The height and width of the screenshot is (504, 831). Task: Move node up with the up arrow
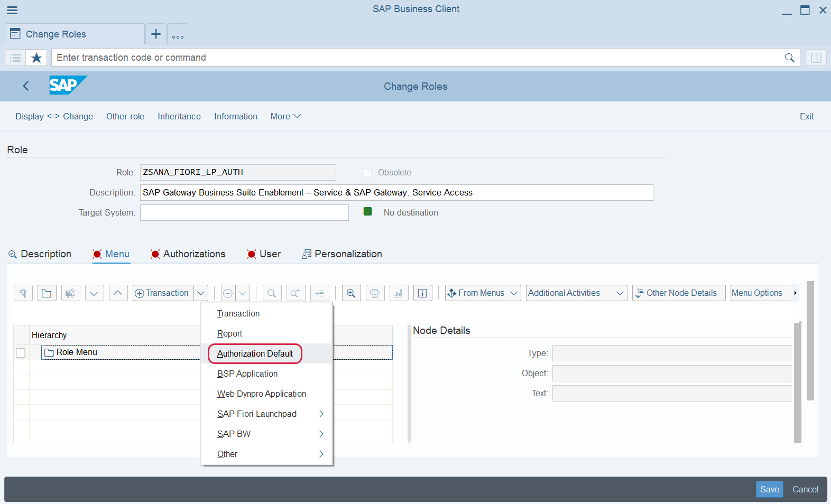(x=118, y=293)
